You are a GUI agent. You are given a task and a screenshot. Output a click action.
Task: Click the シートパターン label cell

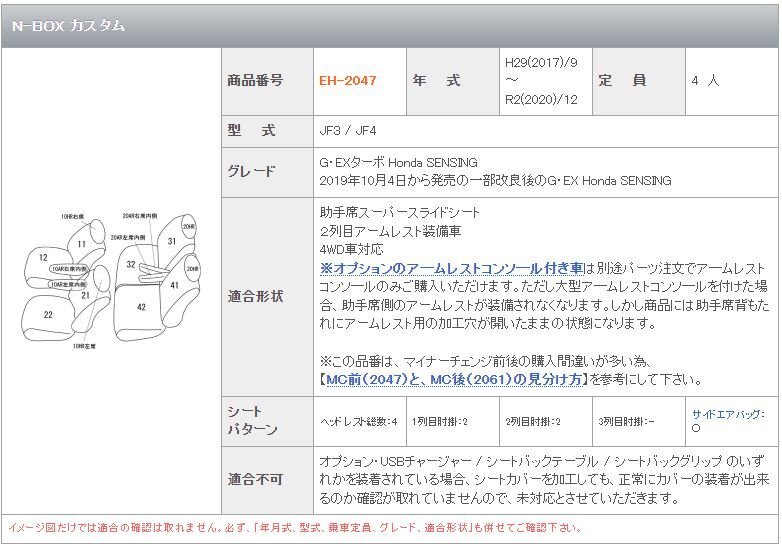point(267,421)
